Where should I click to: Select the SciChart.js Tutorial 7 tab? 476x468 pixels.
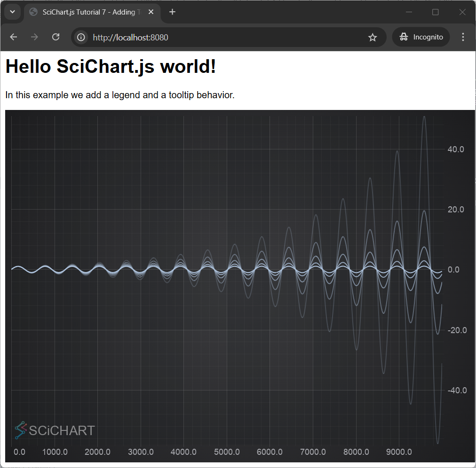[x=89, y=12]
